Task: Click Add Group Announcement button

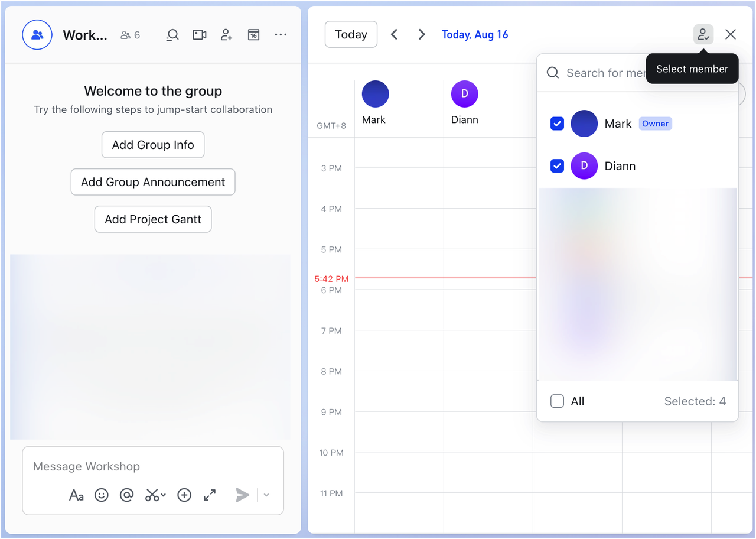Action: pos(153,182)
